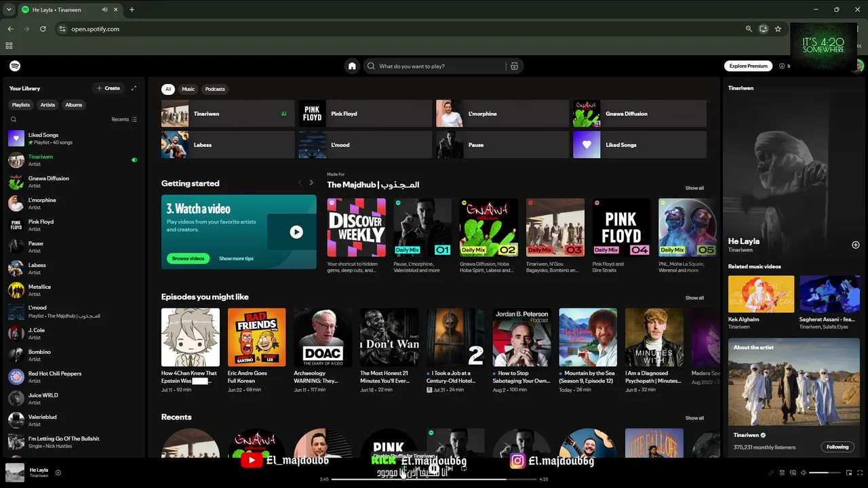Screen dimensions: 868x488
Task: Adjust the volume slider
Action: [825, 472]
